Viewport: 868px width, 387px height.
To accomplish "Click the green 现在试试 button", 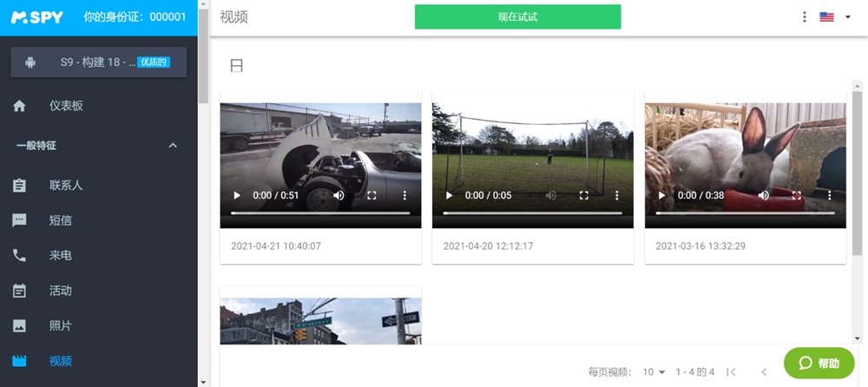I will (517, 16).
